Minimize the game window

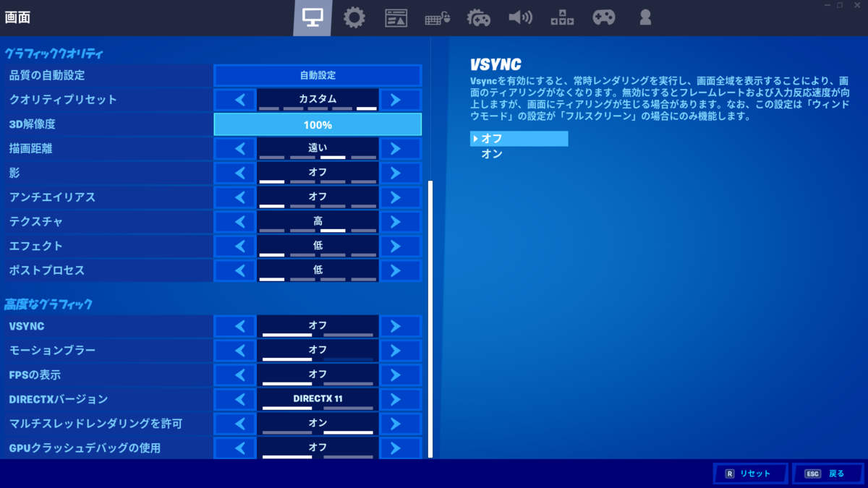[827, 5]
